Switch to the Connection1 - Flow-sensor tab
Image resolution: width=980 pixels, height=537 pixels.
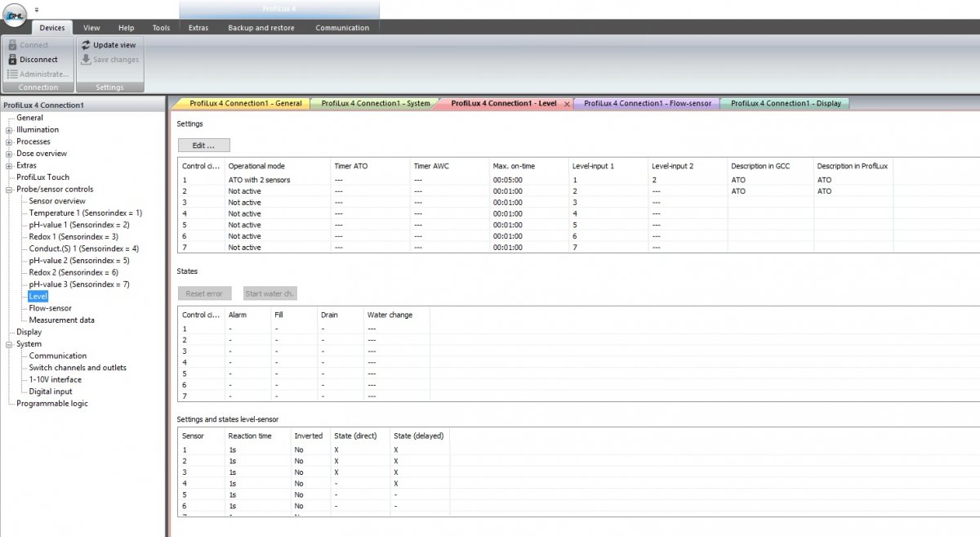[648, 104]
